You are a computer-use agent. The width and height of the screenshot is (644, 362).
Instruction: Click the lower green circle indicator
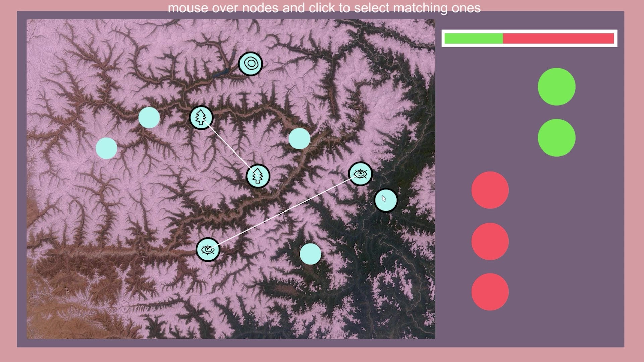pos(556,138)
